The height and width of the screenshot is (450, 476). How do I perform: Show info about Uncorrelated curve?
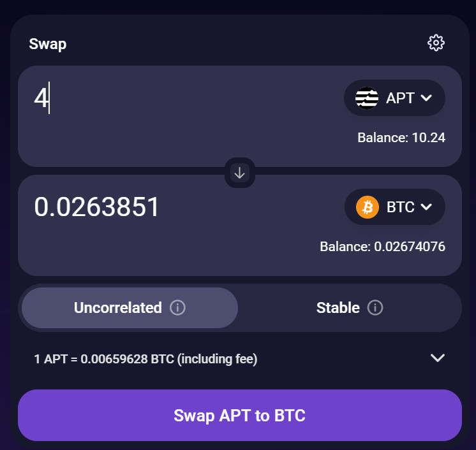pos(178,308)
